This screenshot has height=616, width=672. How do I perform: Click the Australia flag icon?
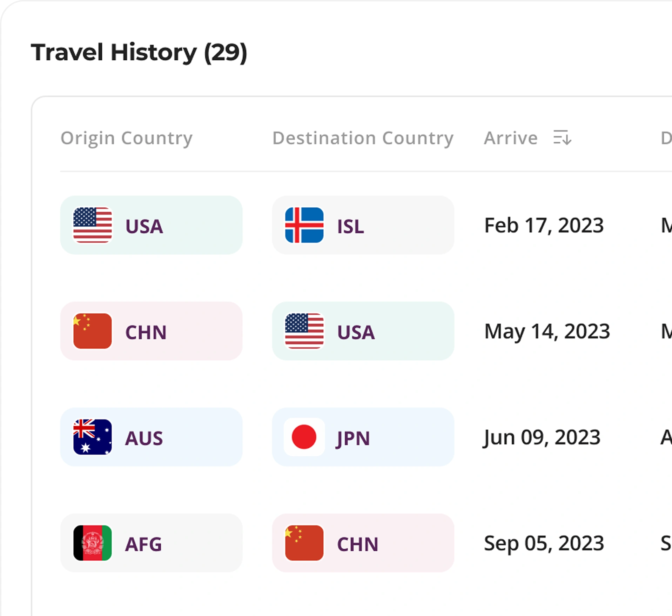click(x=93, y=437)
